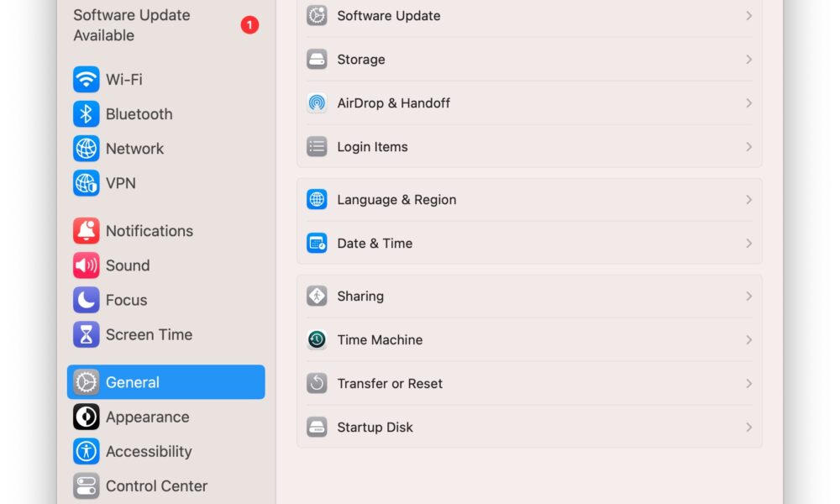The image size is (840, 504).
Task: Click the Control Center label text
Action: [x=156, y=486]
